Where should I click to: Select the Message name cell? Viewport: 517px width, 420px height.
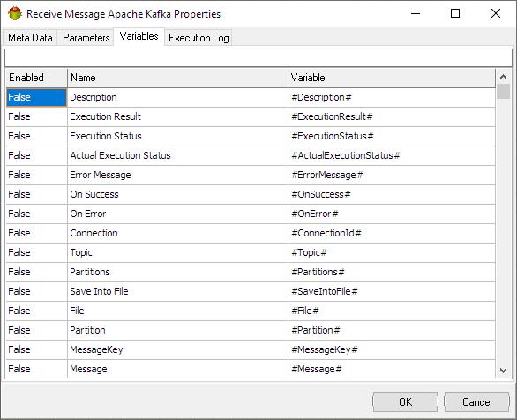[177, 369]
